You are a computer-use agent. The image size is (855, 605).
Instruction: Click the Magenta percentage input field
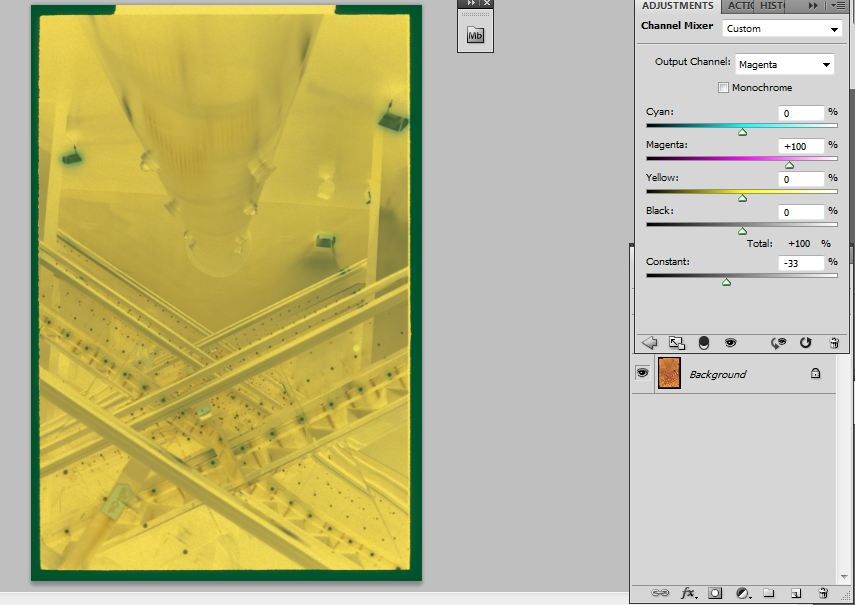tap(801, 146)
